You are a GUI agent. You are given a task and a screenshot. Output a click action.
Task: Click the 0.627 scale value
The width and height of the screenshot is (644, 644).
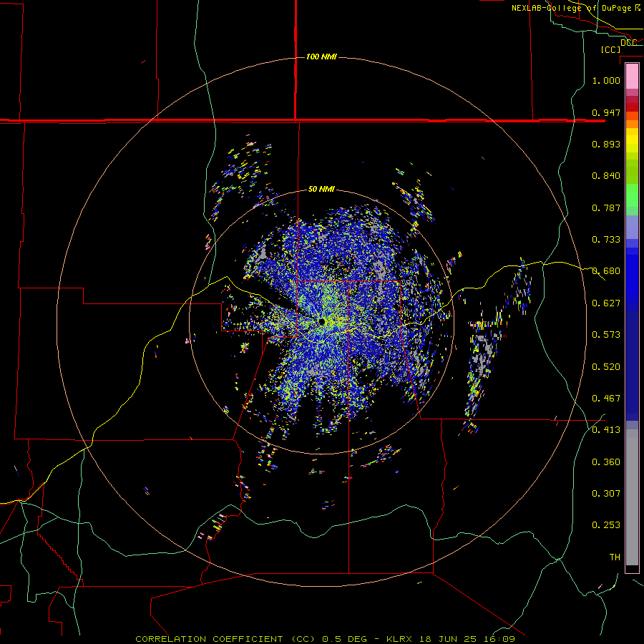pos(606,303)
